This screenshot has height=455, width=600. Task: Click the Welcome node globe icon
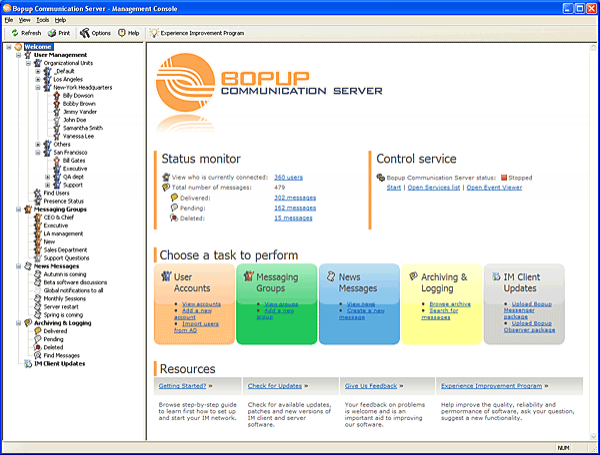[x=18, y=47]
